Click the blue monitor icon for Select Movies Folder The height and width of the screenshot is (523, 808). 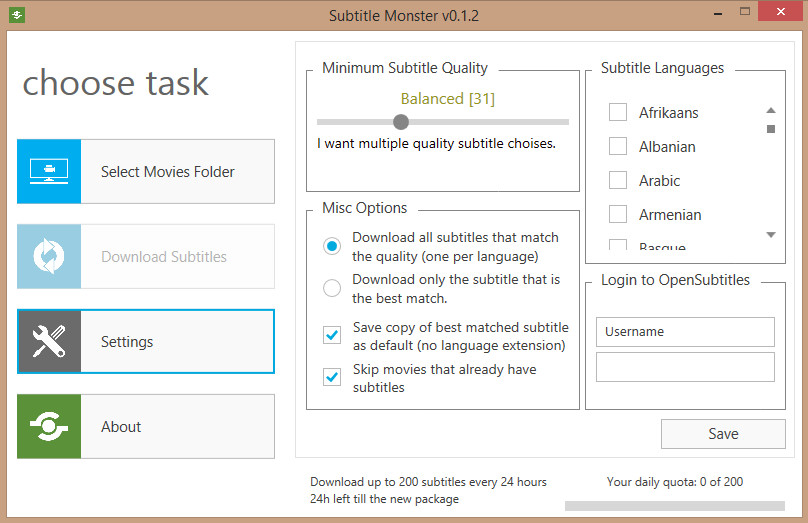49,172
